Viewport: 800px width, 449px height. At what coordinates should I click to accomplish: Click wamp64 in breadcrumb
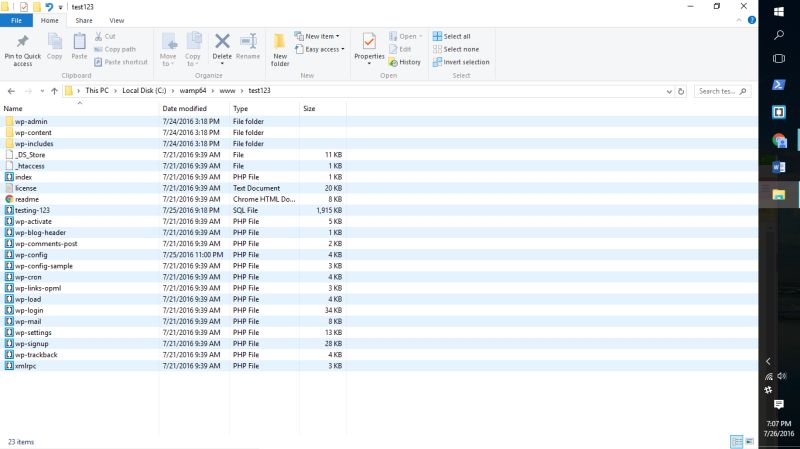click(192, 90)
